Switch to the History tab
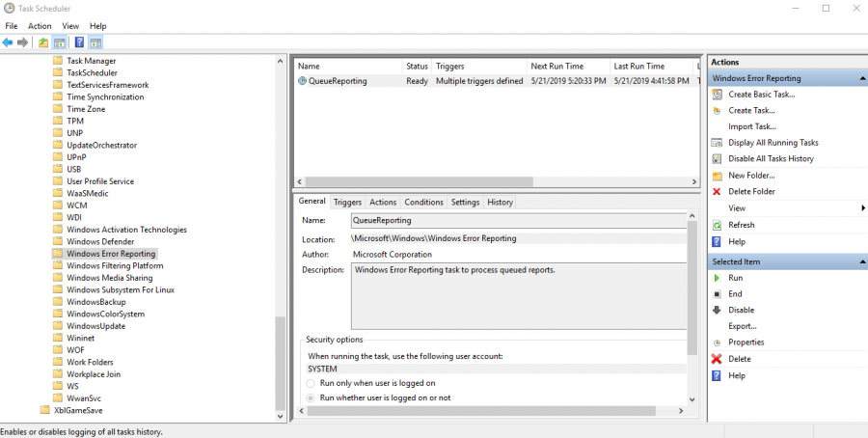 (x=500, y=202)
